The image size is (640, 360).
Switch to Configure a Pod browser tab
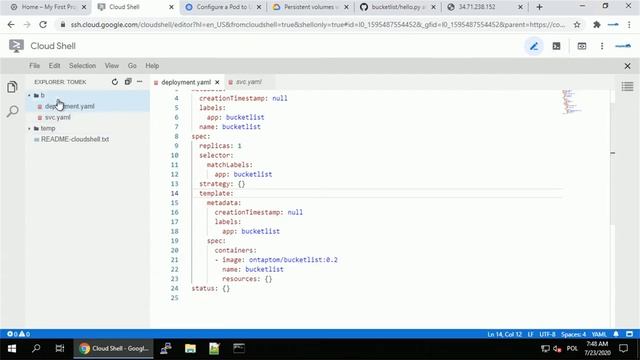(x=222, y=7)
